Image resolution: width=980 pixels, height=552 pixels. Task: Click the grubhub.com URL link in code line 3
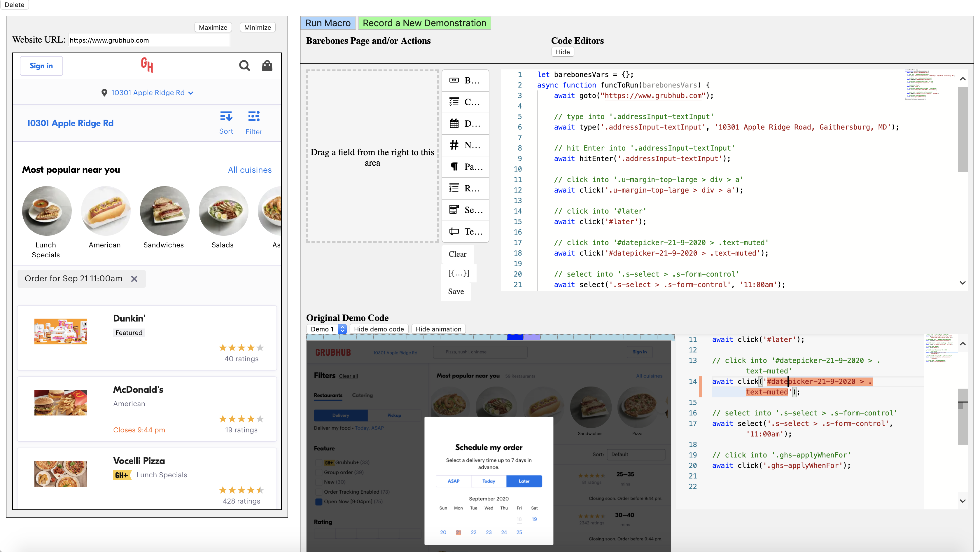653,95
